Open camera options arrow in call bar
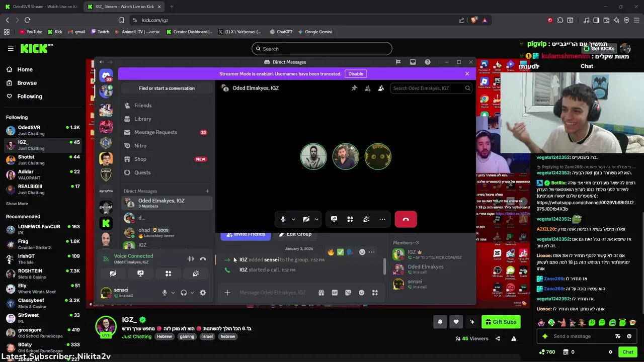The height and width of the screenshot is (362, 644). click(x=316, y=219)
